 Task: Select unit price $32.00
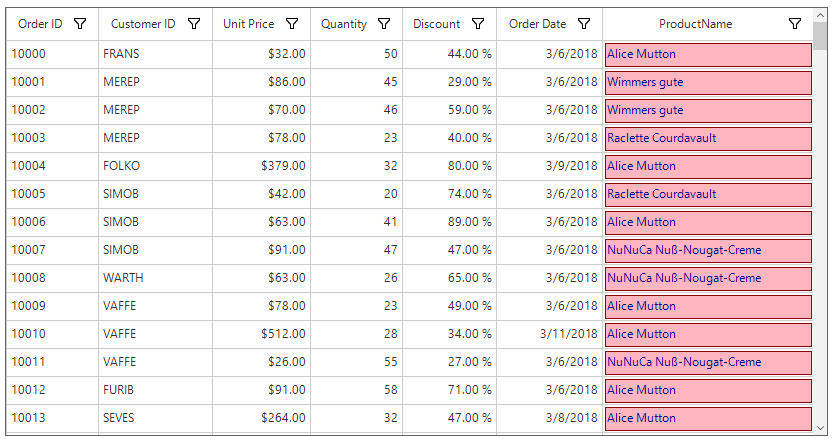pyautogui.click(x=262, y=54)
